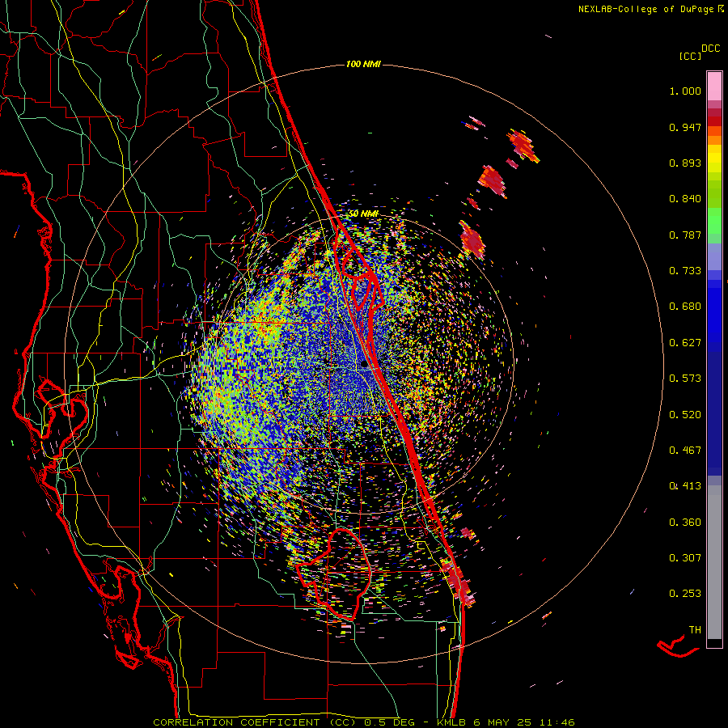
Task: Click the 0.520 legend value
Action: [685, 415]
